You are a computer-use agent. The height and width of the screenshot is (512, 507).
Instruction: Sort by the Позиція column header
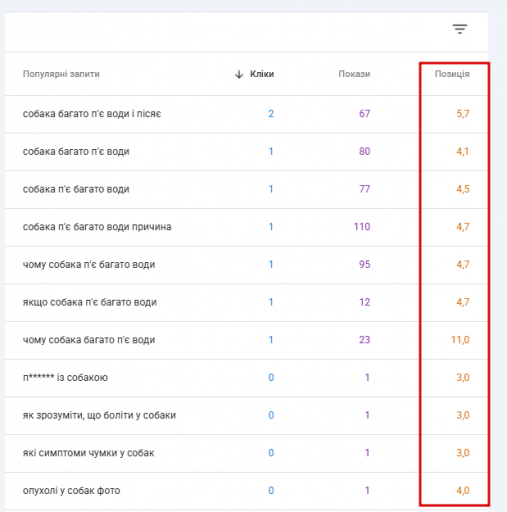coord(452,74)
